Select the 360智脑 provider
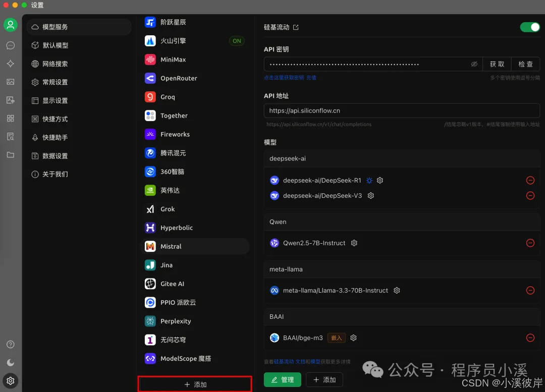 coord(195,172)
